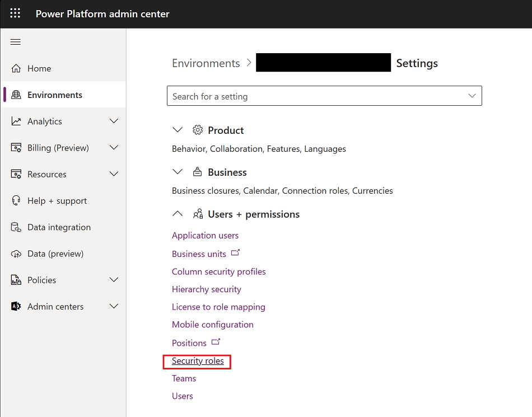Click the Environments globe icon
Screen dimensions: 532x417
(x=17, y=94)
